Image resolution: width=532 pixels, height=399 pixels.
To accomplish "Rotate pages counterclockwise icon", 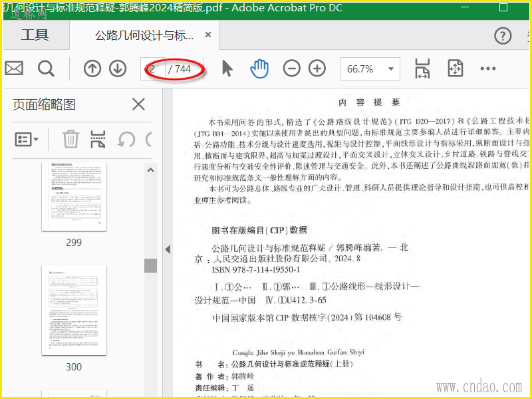I will tap(126, 140).
